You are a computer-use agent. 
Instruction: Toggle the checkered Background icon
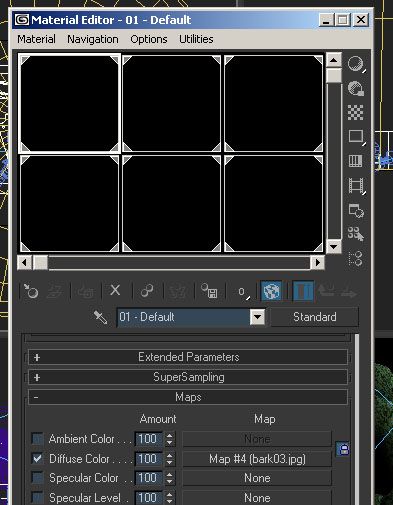[x=356, y=112]
